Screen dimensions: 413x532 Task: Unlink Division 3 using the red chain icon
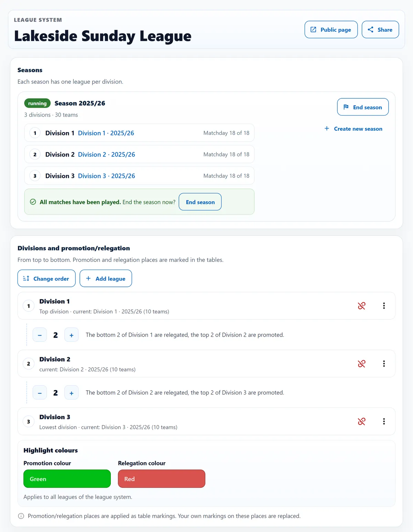(x=362, y=421)
